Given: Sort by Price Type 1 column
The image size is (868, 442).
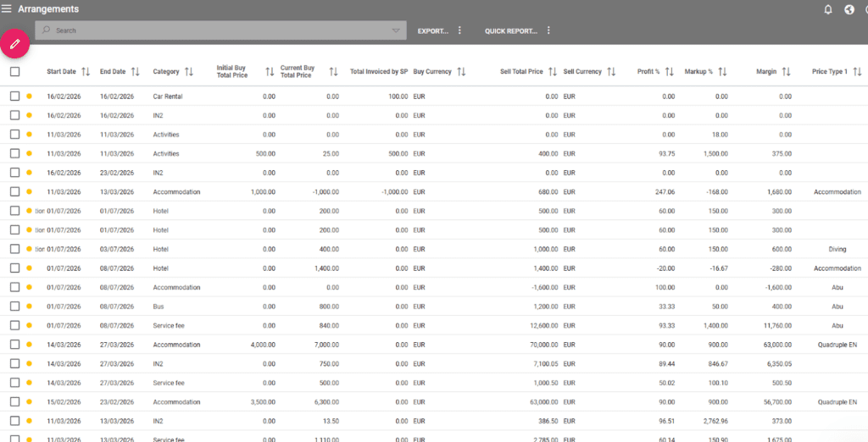Looking at the screenshot, I should pos(857,71).
